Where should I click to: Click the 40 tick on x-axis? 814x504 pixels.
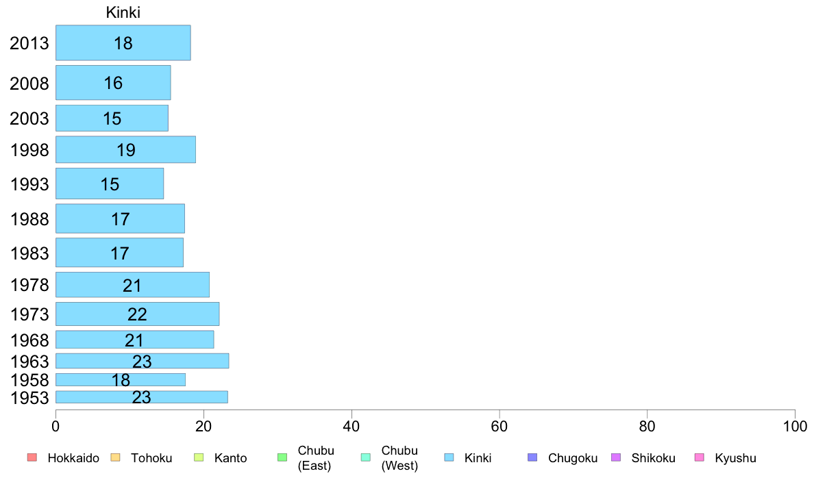coord(351,427)
